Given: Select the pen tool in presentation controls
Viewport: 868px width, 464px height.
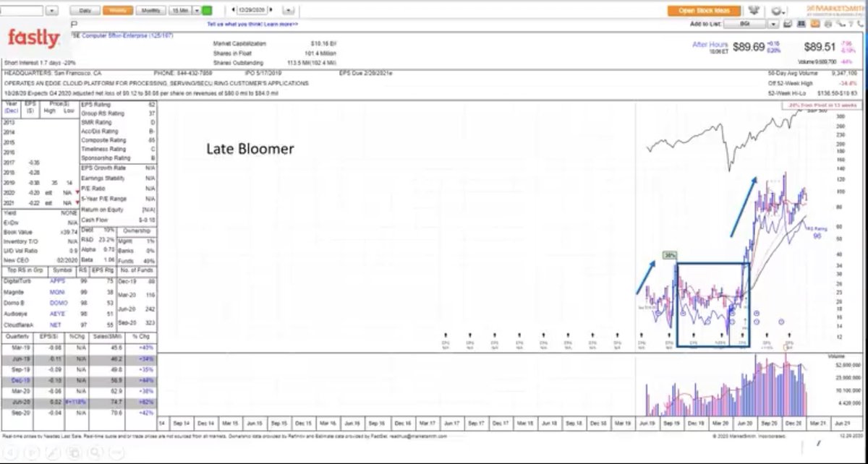Looking at the screenshot, I should pos(55,452).
